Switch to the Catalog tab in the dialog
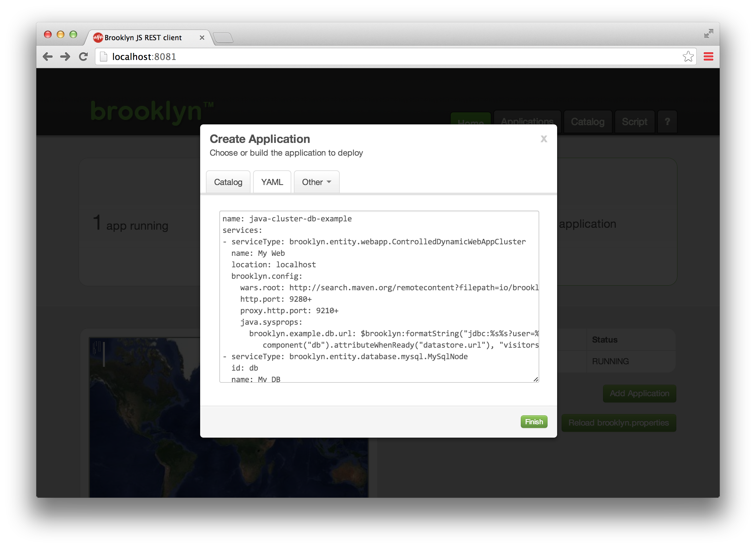This screenshot has width=756, height=548. [228, 182]
